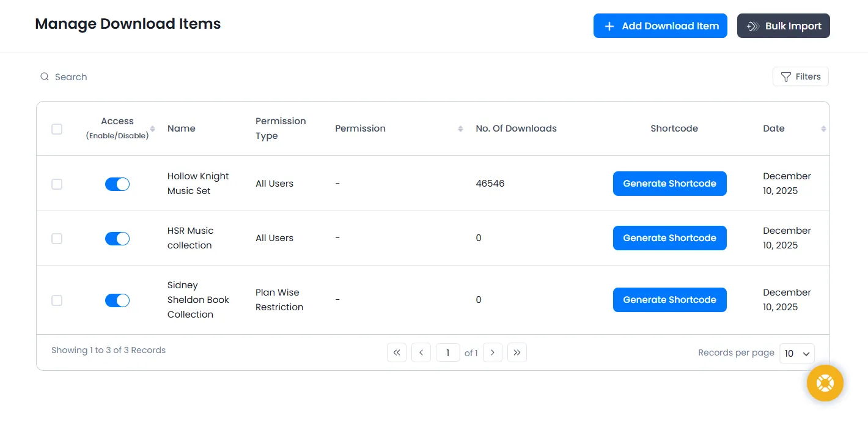The image size is (868, 421).
Task: Click the search magnifier icon
Action: click(44, 76)
